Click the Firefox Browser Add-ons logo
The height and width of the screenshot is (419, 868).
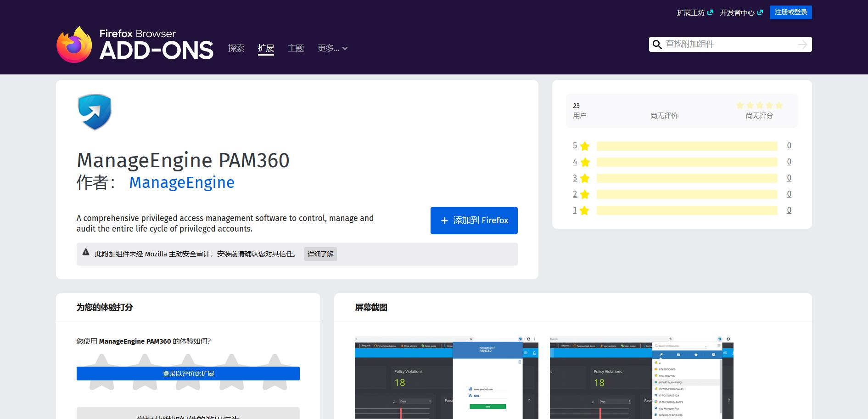(135, 45)
